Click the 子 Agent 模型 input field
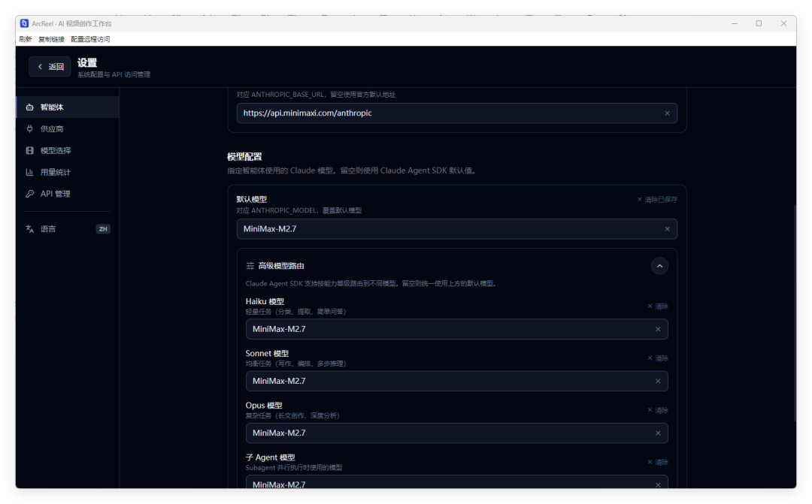 pos(457,482)
